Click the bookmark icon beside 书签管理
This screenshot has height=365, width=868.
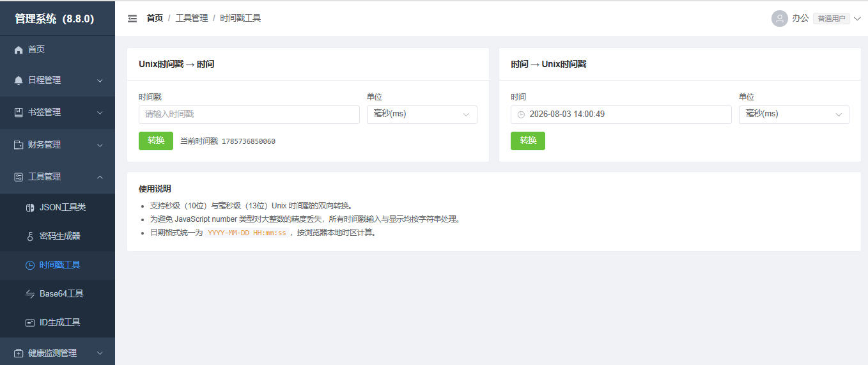pos(19,113)
